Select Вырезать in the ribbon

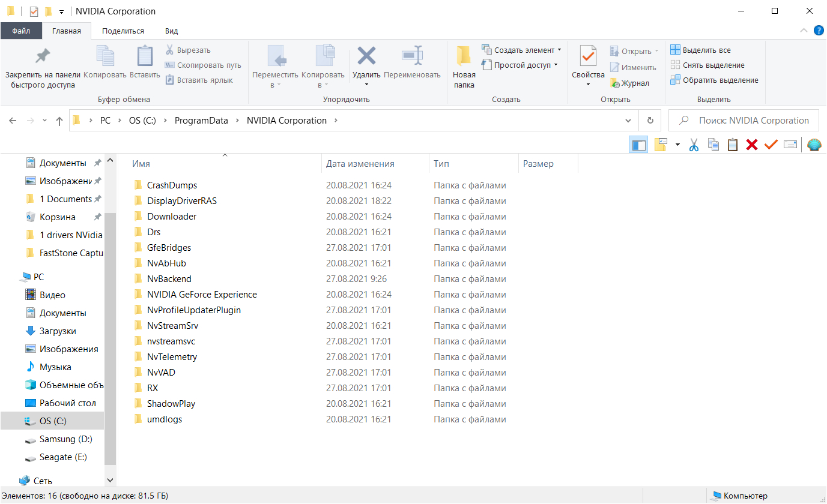click(188, 50)
